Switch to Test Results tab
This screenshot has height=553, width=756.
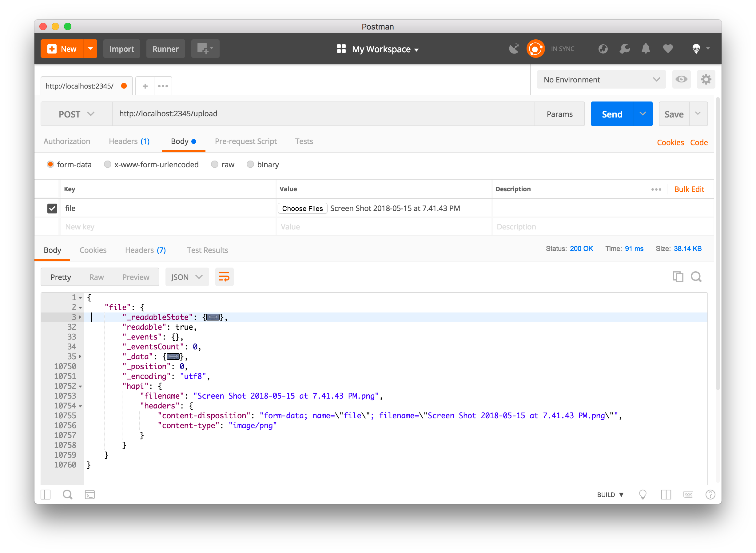coord(208,250)
